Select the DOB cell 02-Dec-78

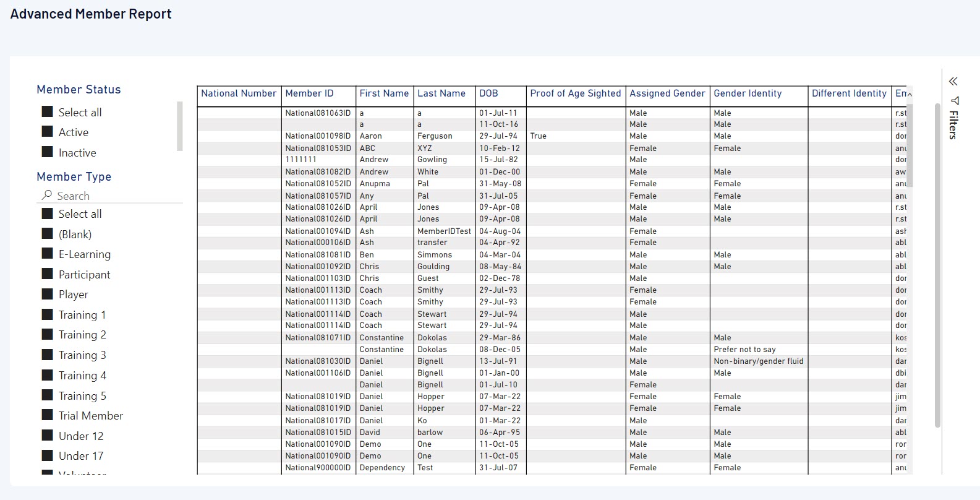[500, 278]
